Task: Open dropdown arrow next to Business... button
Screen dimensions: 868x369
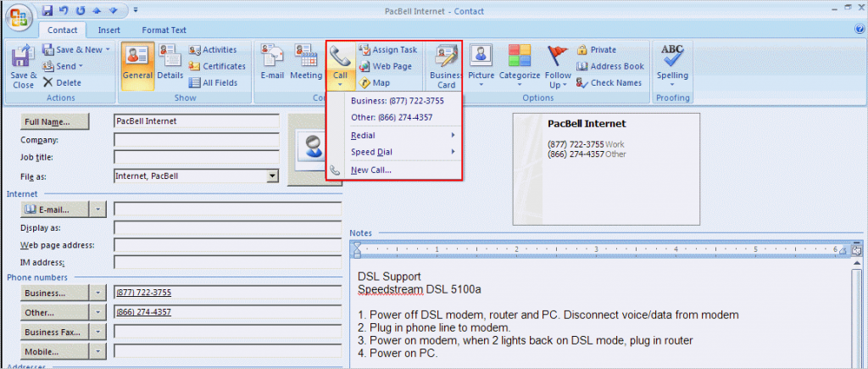Action: (x=97, y=292)
